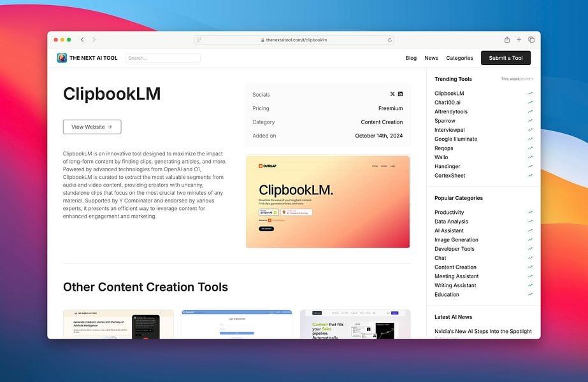Open the X social icon

point(392,94)
